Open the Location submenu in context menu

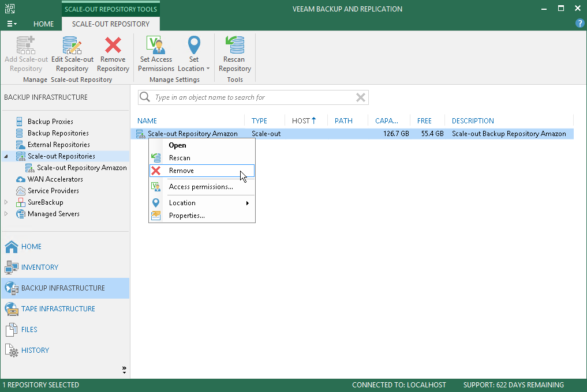(x=202, y=203)
